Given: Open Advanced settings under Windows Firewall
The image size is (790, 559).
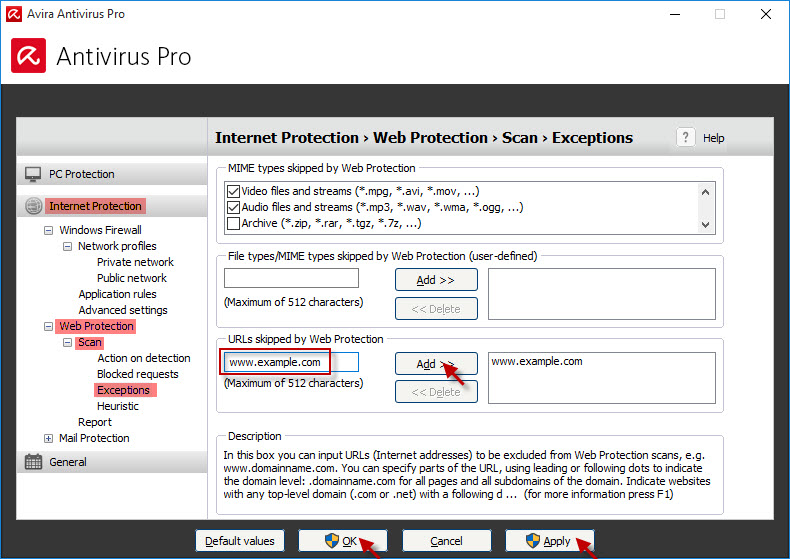Looking at the screenshot, I should tap(122, 310).
